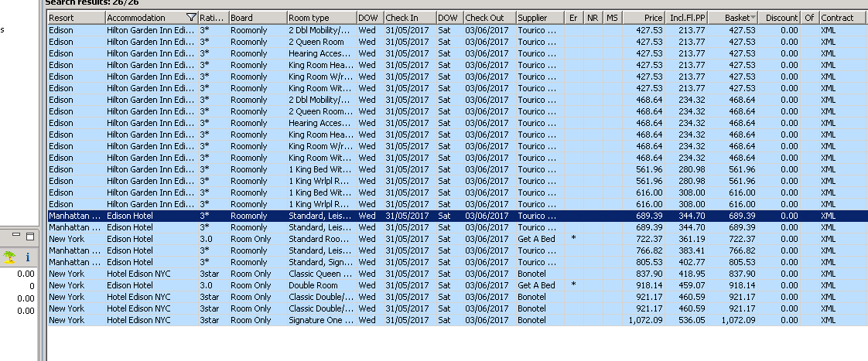Toggle the sort arrow on the Basket column
868x361 pixels.
753,18
